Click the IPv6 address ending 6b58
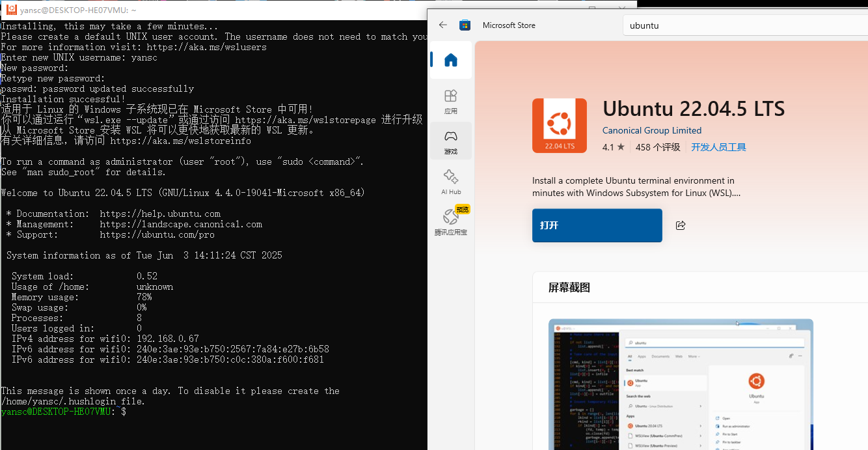Image resolution: width=868 pixels, height=450 pixels. [233, 350]
